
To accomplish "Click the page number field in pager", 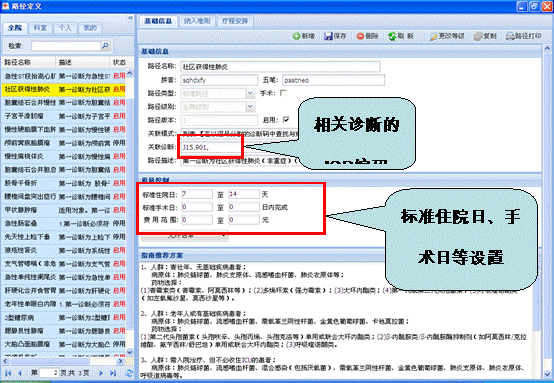I will pyautogui.click(x=49, y=373).
